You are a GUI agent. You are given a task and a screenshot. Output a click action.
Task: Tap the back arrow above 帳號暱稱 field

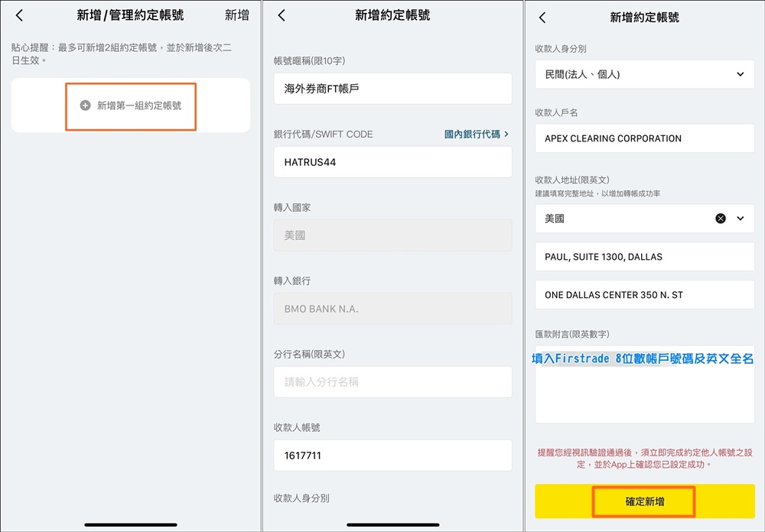(282, 15)
